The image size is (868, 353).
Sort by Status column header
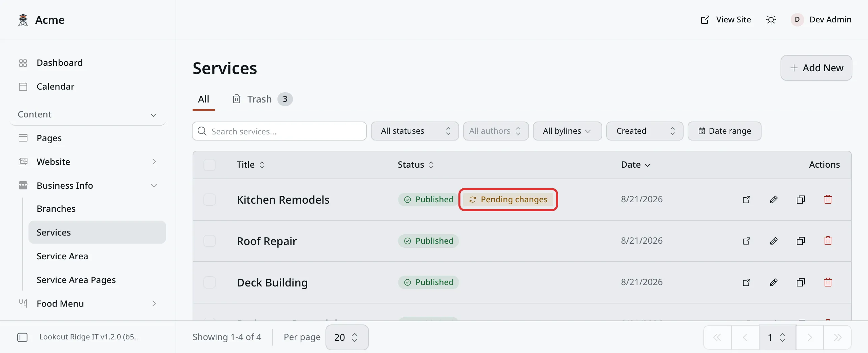[x=416, y=165]
